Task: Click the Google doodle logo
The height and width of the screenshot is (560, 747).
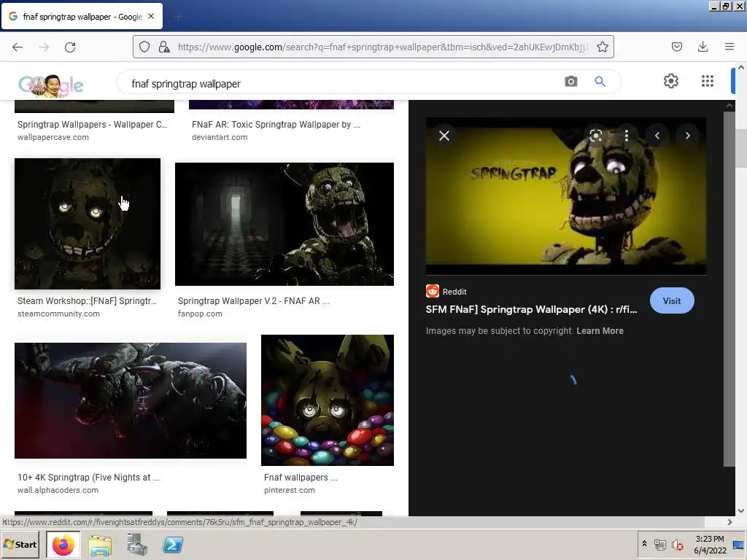Action: [51, 85]
